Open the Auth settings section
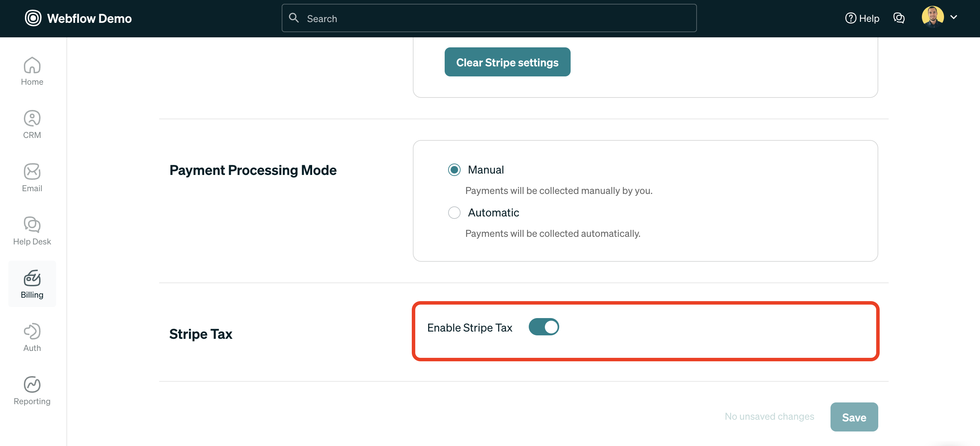 (x=31, y=336)
